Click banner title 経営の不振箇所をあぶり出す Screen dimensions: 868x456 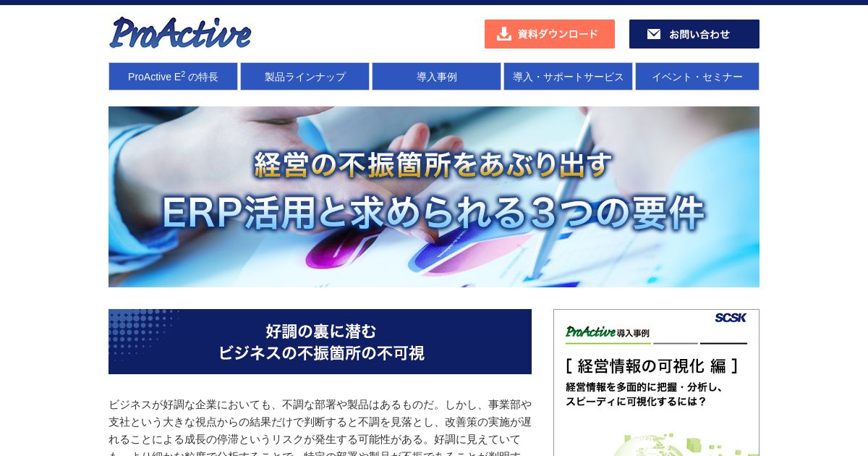433,165
